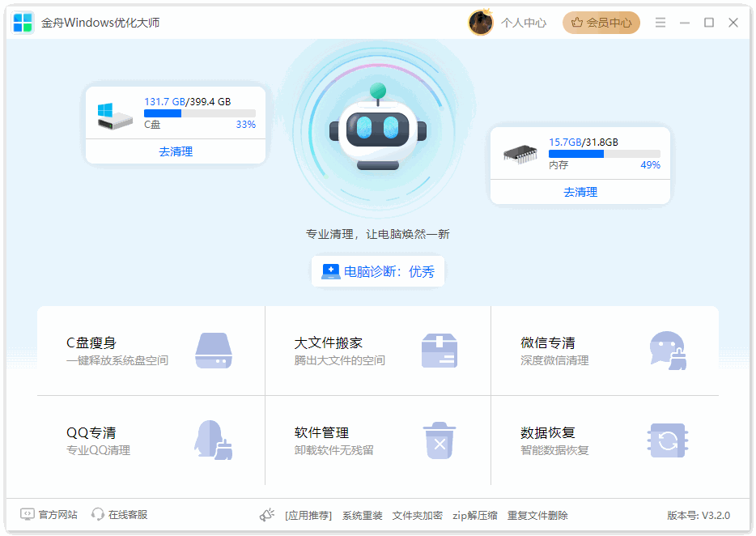756x536 pixels.
Task: Click the C盘 usage progress bar
Action: pos(200,113)
